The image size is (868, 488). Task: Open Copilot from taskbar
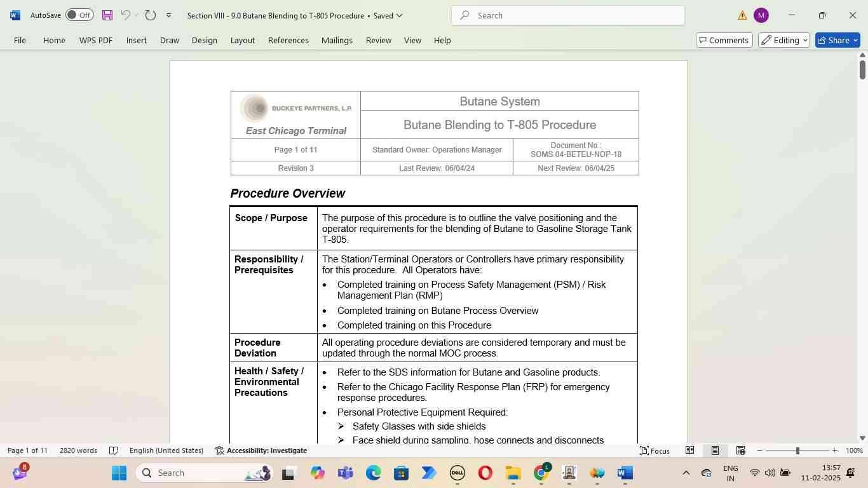[x=317, y=473]
